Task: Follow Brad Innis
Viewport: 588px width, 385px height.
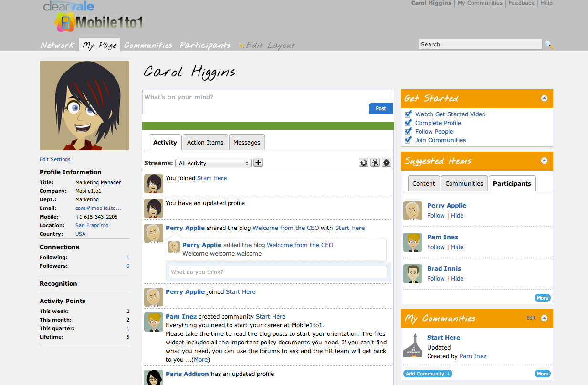Action: click(436, 278)
